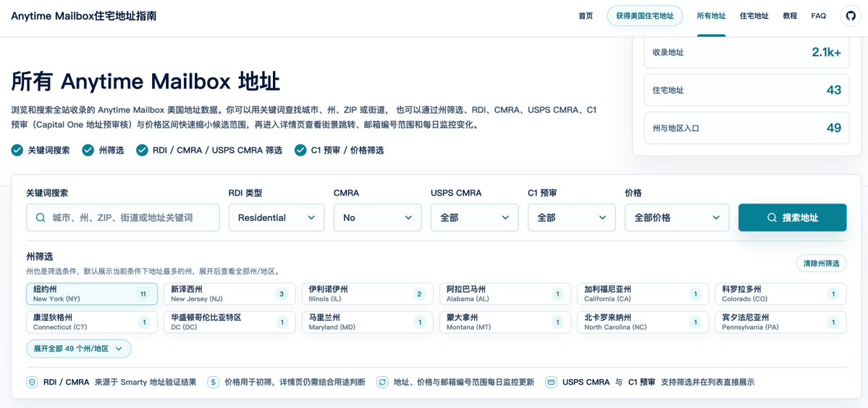Open the C1 预审 dropdown

(x=572, y=218)
